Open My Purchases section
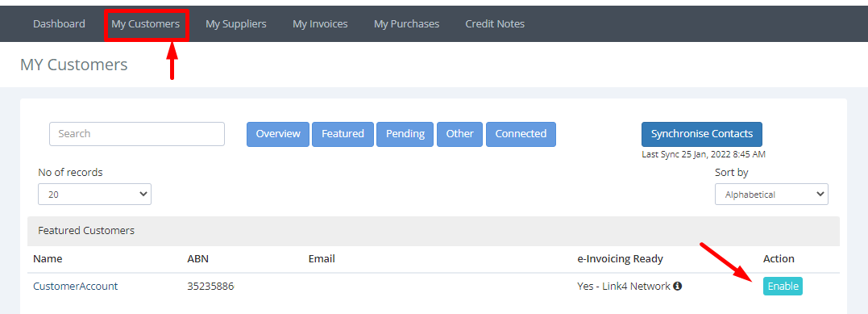Image resolution: width=868 pixels, height=314 pixels. pyautogui.click(x=406, y=24)
